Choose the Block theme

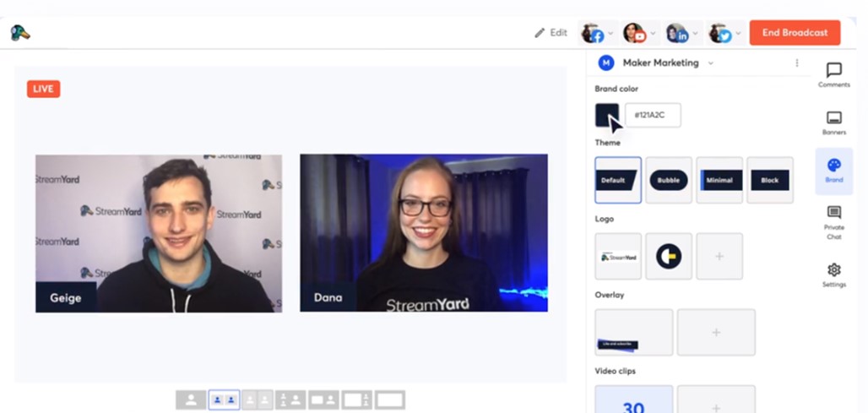point(770,180)
